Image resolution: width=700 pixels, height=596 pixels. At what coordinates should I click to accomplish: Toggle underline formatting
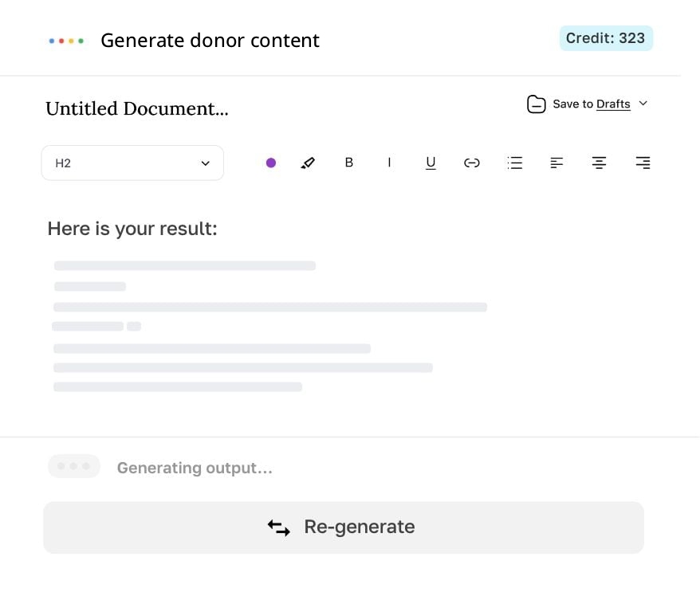431,163
